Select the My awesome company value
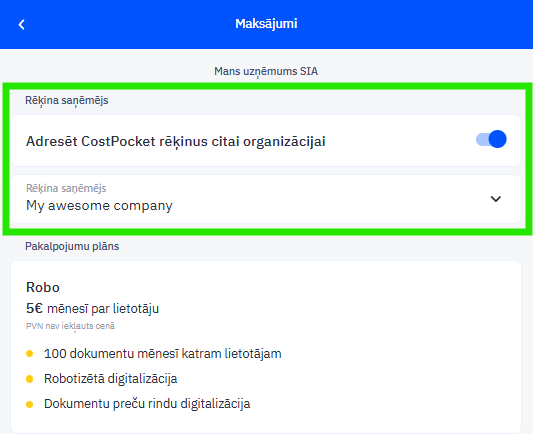 coord(99,206)
